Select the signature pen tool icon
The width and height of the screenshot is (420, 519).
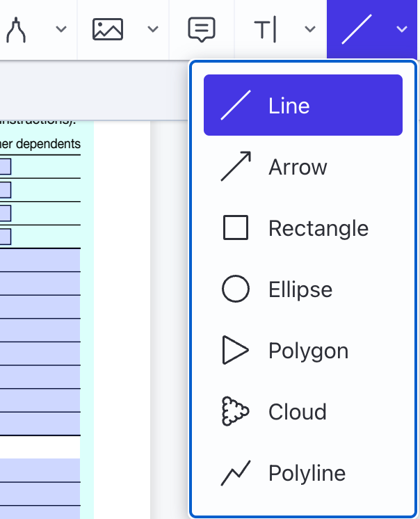16,29
